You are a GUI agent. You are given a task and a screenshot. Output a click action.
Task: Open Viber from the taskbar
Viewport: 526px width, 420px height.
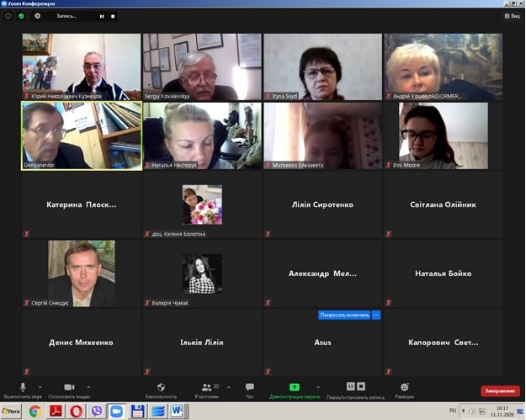(97, 412)
